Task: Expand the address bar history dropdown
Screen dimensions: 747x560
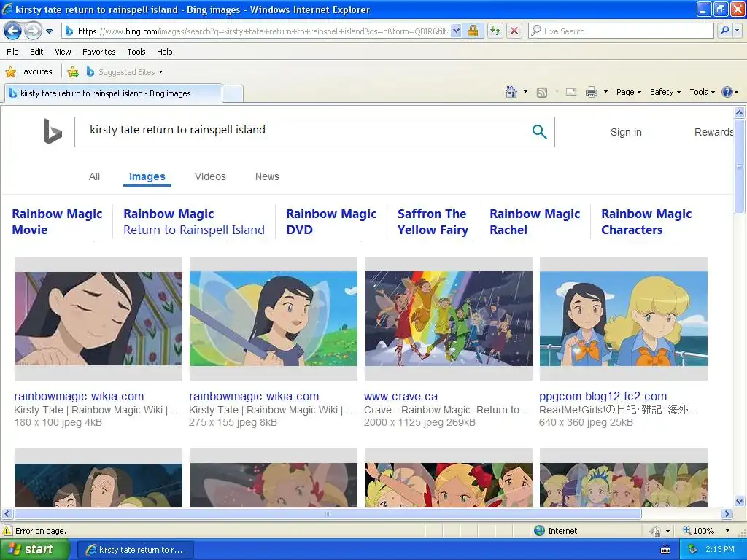Action: pos(456,31)
